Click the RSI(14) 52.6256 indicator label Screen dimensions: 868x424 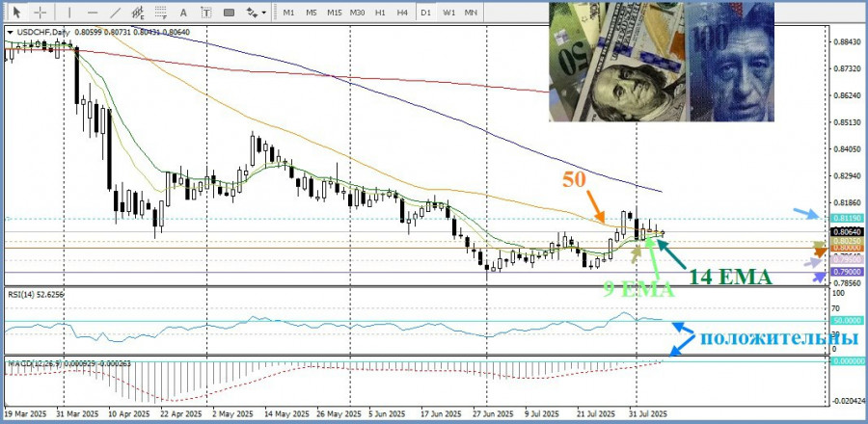click(35, 295)
